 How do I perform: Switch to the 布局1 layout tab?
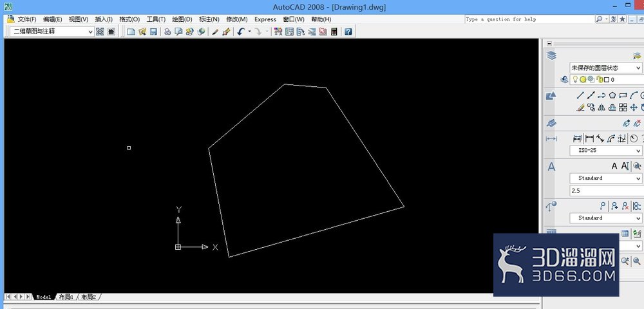66,297
